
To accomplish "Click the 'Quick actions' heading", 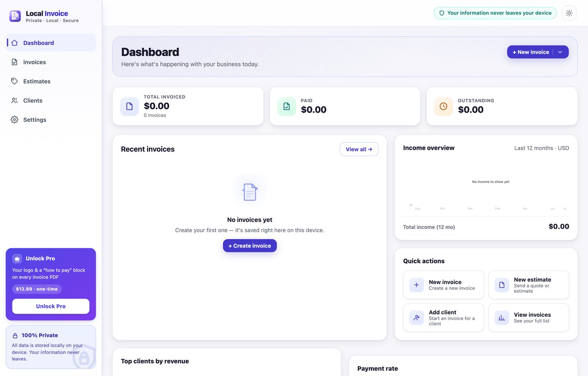I will (x=424, y=261).
